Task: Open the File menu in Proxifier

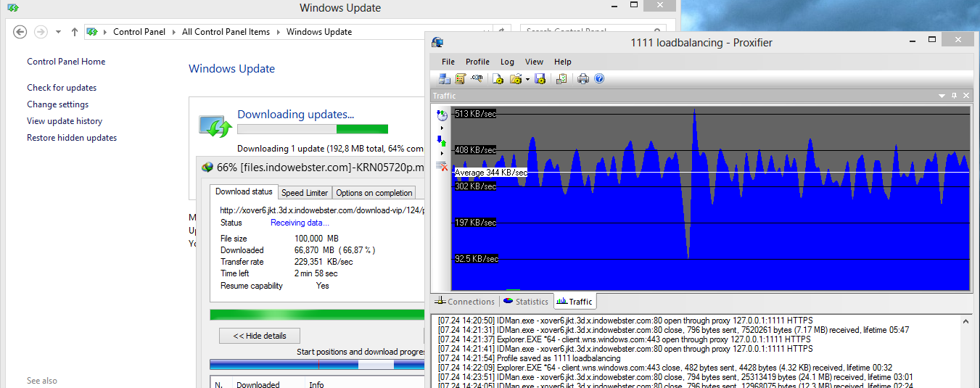Action: coord(448,62)
